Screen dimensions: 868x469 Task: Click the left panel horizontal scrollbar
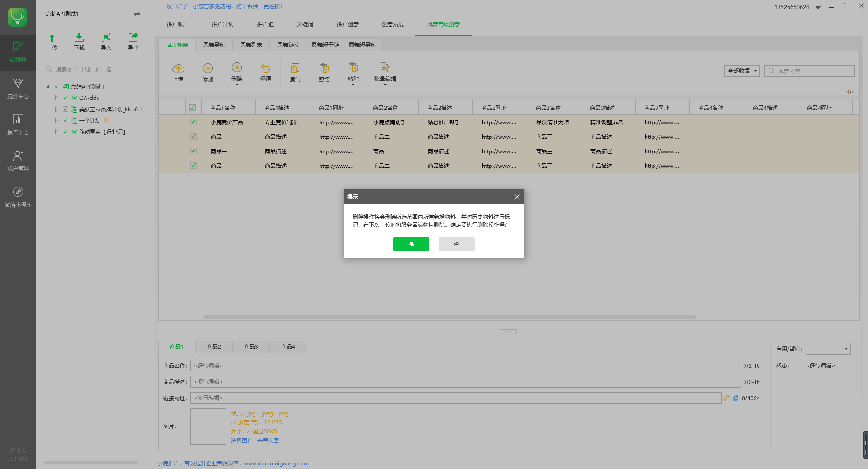tap(91, 463)
